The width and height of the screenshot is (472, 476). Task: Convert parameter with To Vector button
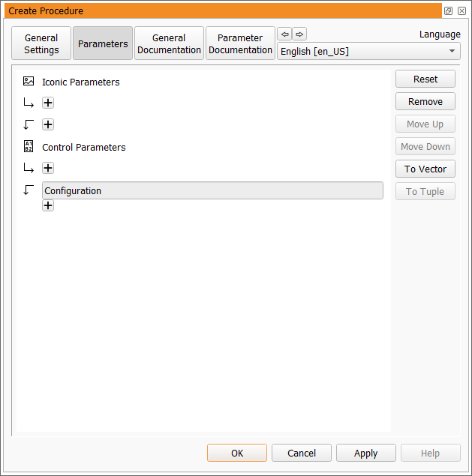(x=425, y=169)
